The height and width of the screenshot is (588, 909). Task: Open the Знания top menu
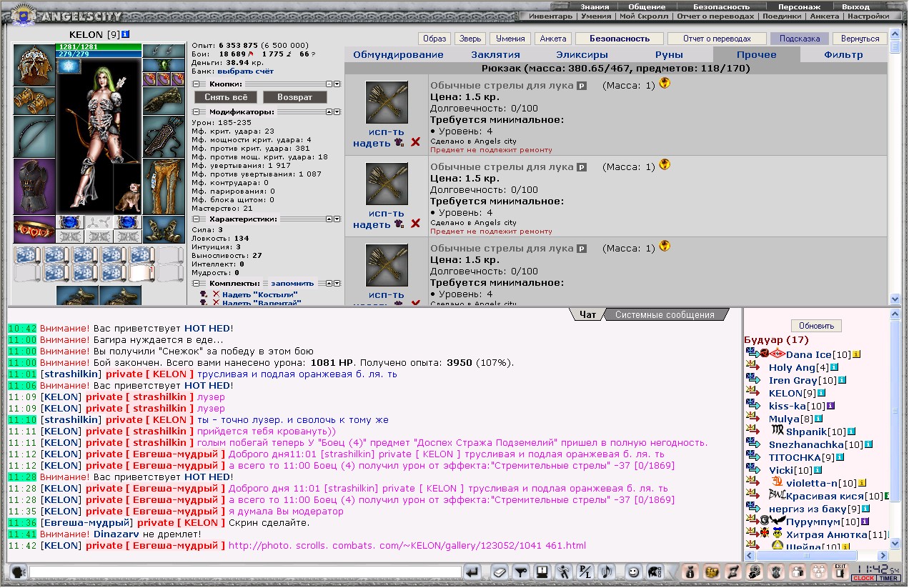pyautogui.click(x=595, y=6)
